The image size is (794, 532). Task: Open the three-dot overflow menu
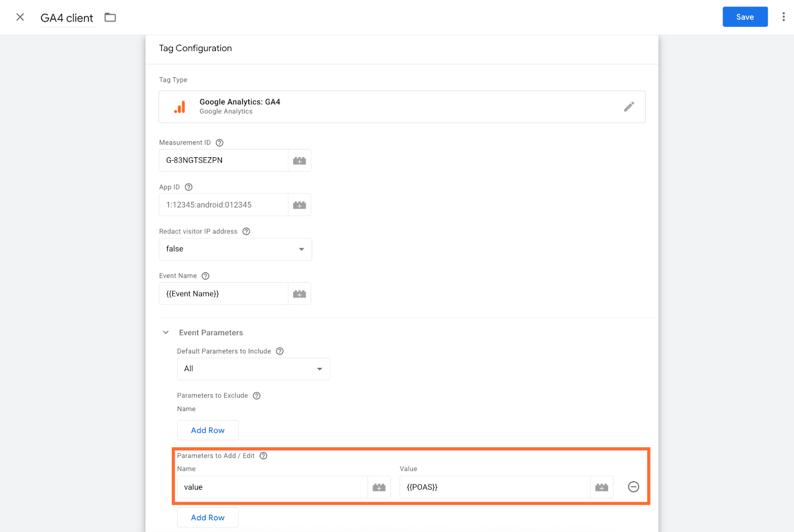783,16
